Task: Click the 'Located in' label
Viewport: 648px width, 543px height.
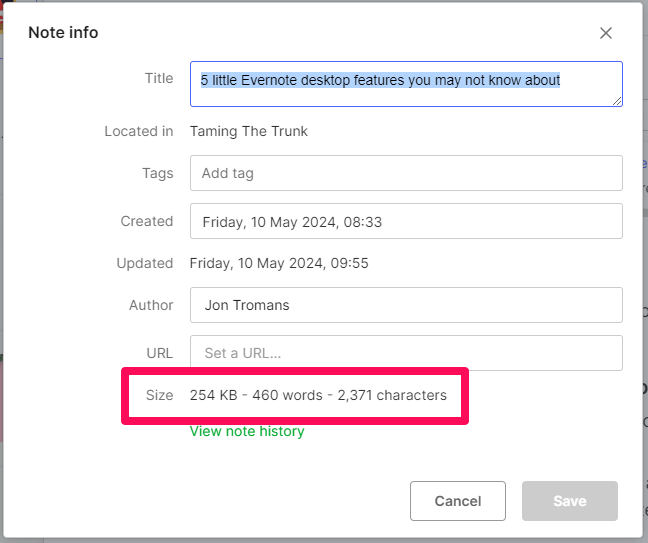Action: click(x=139, y=131)
